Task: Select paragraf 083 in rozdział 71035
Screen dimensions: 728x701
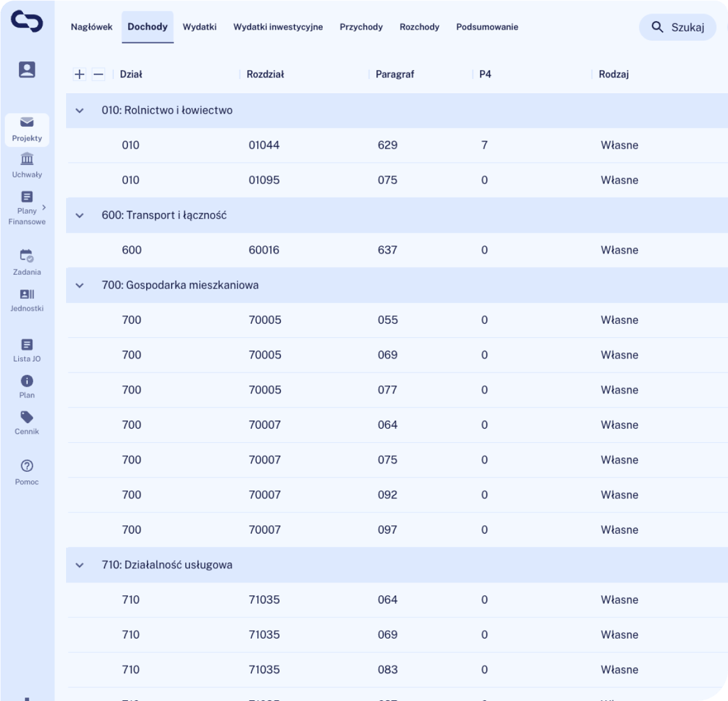Action: click(388, 669)
